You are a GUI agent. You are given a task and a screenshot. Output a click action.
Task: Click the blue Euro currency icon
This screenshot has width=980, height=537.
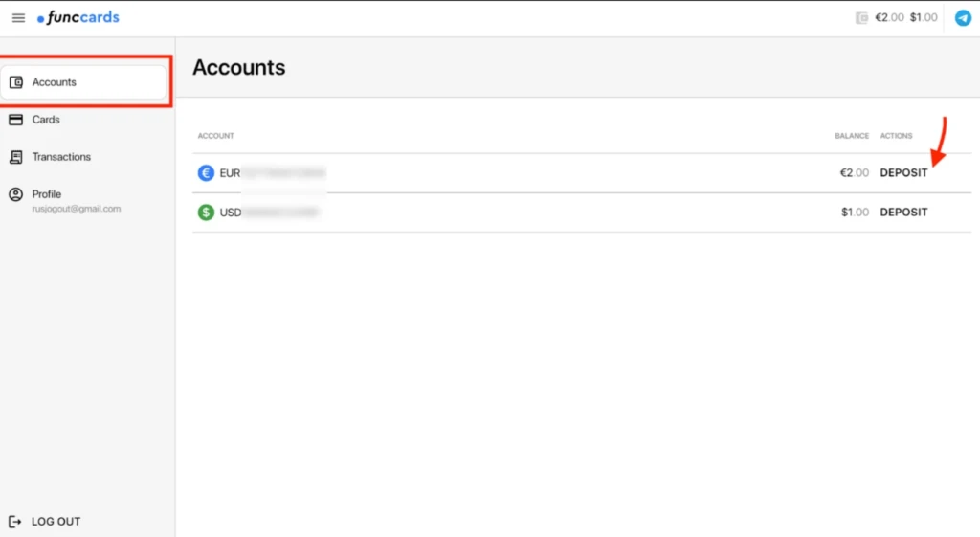(x=206, y=173)
